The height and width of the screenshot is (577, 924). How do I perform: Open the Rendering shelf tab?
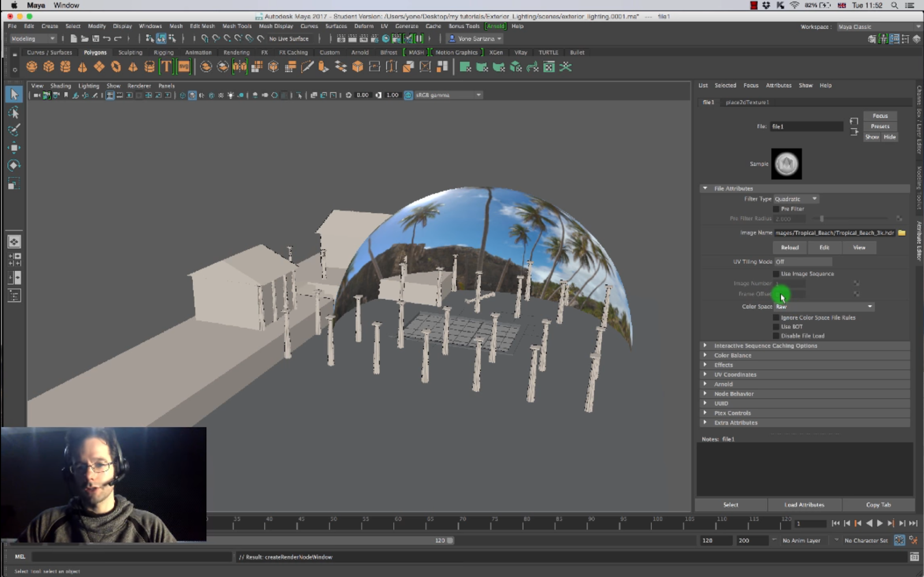point(236,53)
